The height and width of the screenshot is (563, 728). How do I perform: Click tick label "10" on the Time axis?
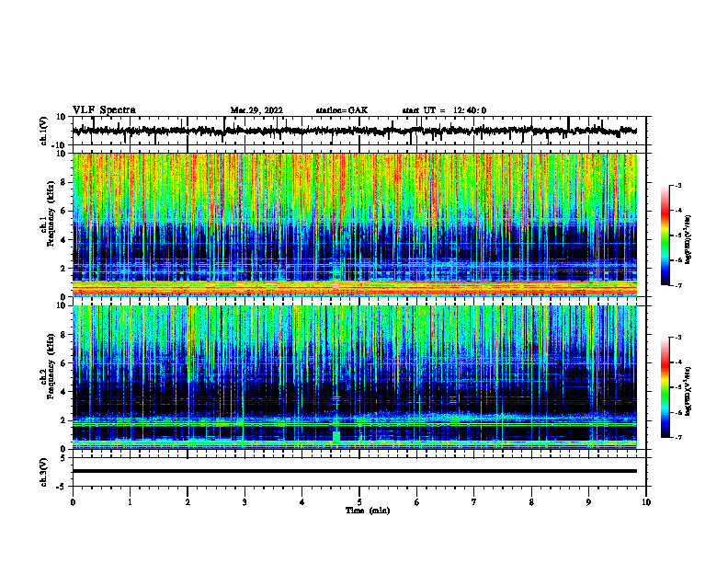[x=646, y=502]
